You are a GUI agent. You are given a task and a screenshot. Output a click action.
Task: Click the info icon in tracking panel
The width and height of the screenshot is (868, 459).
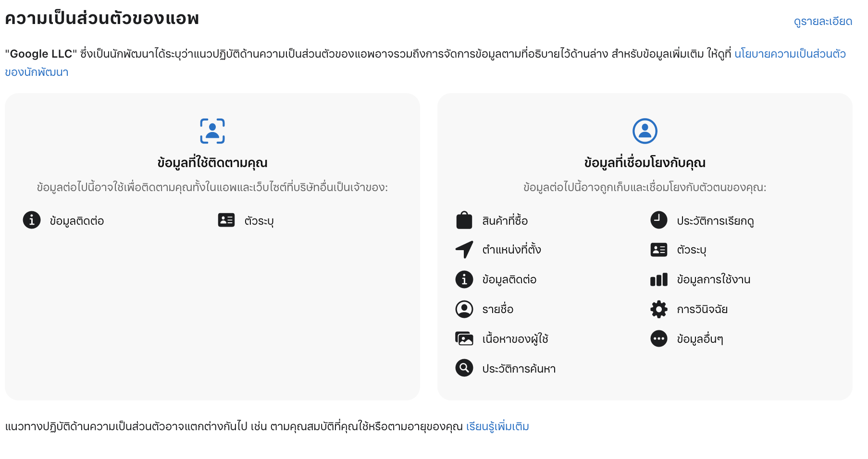(x=32, y=220)
